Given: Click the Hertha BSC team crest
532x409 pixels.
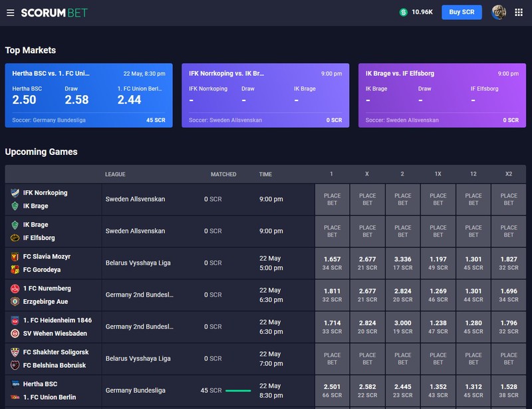Looking at the screenshot, I should point(15,384).
